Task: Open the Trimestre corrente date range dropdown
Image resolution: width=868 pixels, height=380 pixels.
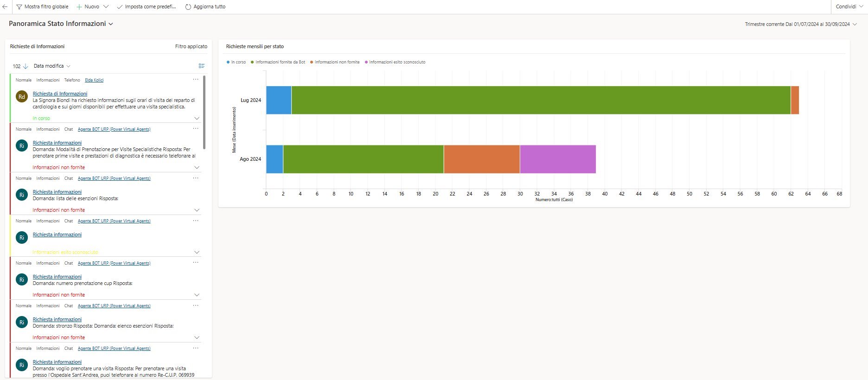Action: pos(855,25)
